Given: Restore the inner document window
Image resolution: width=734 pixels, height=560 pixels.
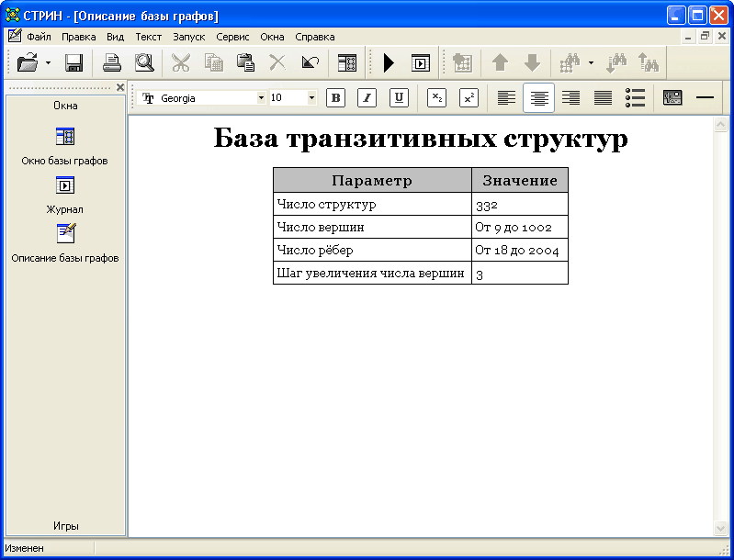Looking at the screenshot, I should [705, 36].
